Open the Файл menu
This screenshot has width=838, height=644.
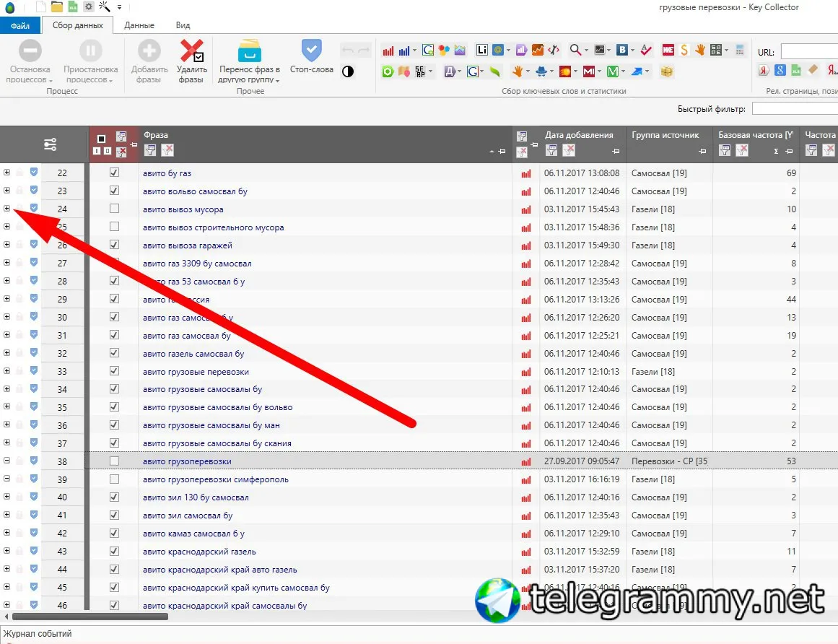[x=19, y=25]
